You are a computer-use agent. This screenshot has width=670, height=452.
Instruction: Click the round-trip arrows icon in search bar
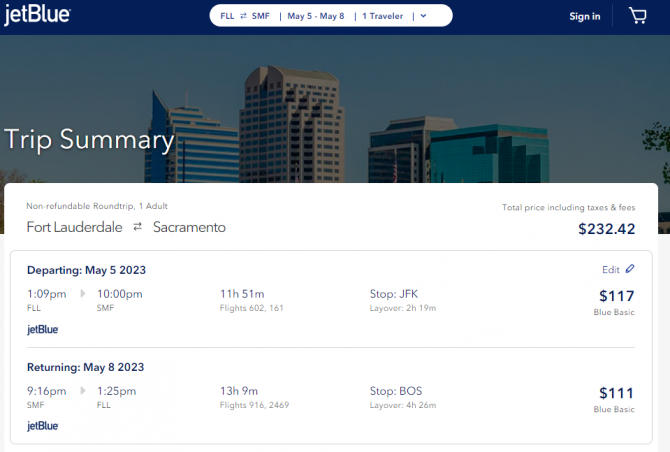tap(244, 16)
